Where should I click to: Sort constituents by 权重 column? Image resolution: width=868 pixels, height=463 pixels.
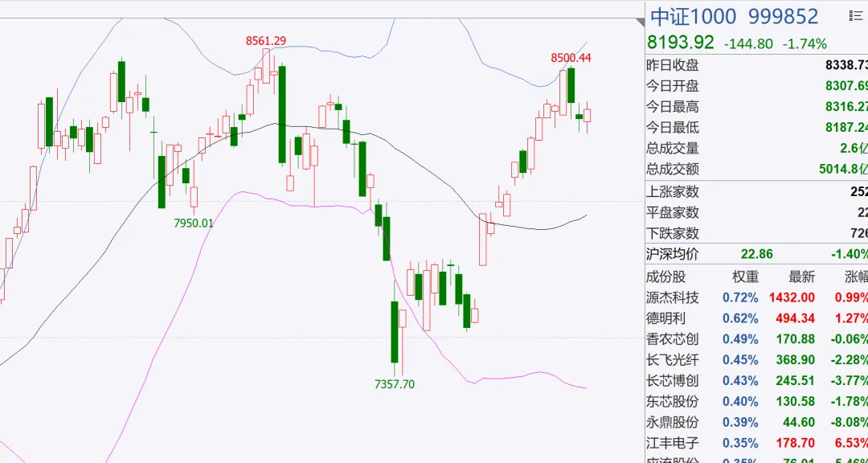(x=745, y=277)
